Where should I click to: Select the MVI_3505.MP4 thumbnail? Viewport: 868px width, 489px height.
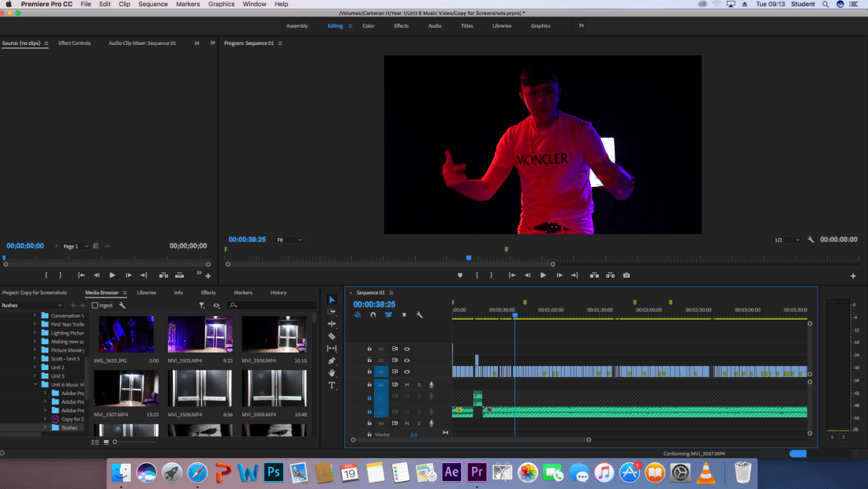200,334
